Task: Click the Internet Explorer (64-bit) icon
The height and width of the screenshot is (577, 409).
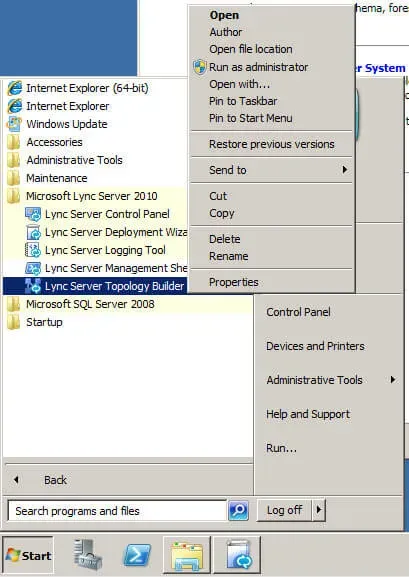Action: coord(14,88)
